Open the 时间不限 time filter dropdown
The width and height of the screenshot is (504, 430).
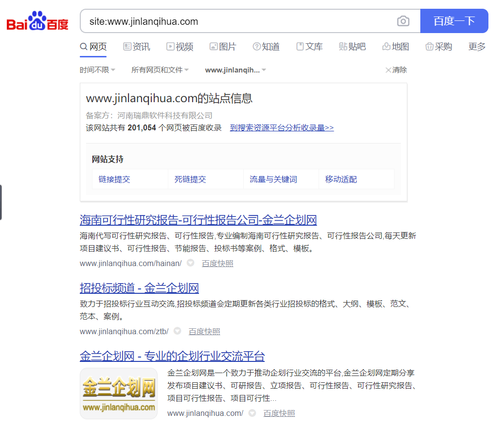(97, 70)
